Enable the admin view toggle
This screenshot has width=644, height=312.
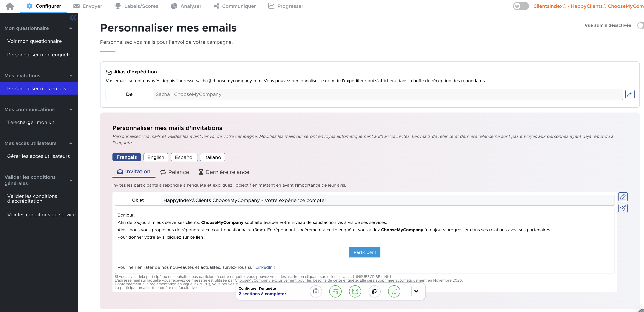(x=640, y=25)
